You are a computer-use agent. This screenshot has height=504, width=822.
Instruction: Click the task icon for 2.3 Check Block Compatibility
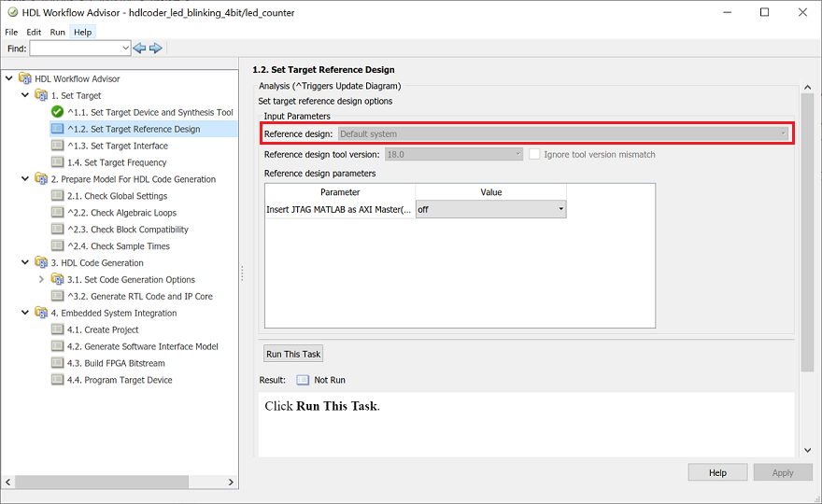tap(58, 229)
